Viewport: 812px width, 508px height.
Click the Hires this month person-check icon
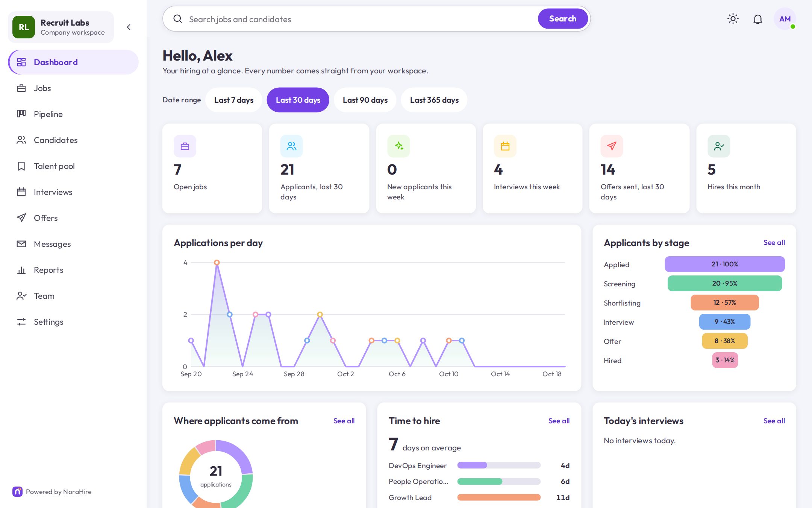tap(719, 146)
